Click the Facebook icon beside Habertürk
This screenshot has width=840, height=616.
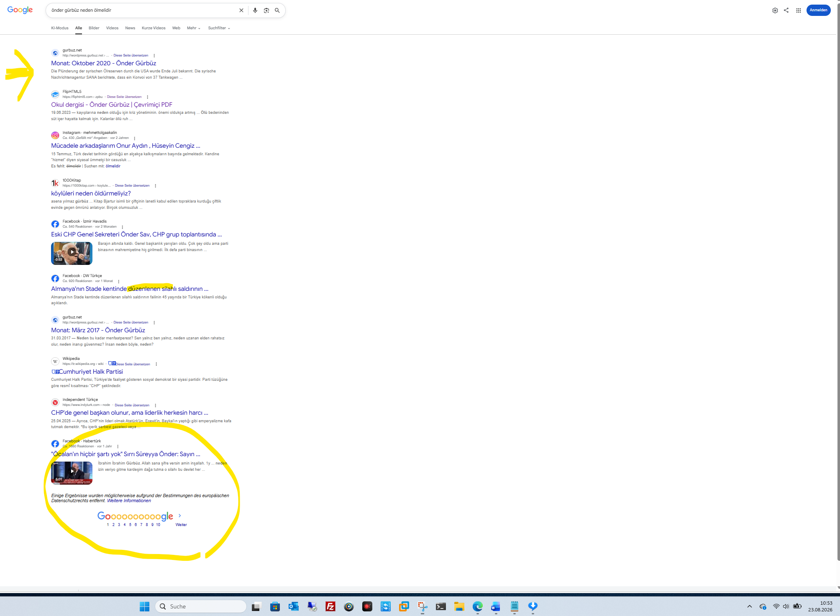coord(55,444)
